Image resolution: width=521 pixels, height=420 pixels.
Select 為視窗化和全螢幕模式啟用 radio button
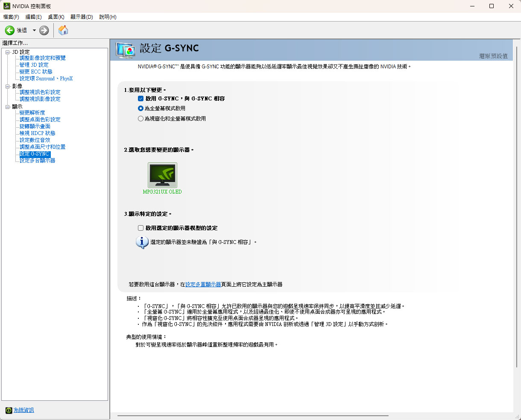point(140,118)
